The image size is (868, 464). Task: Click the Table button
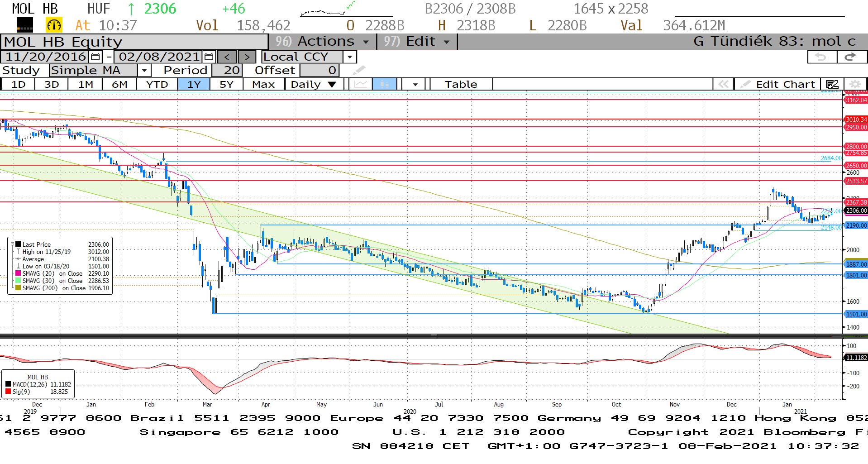[461, 84]
